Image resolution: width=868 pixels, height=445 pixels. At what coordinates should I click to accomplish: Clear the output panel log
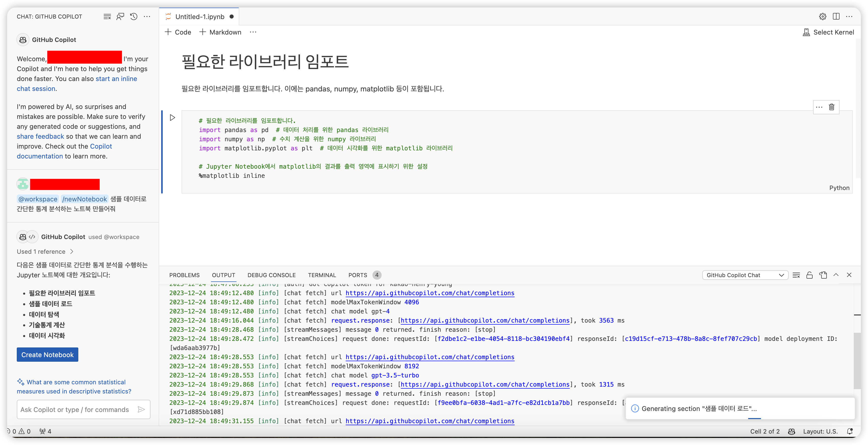point(796,275)
